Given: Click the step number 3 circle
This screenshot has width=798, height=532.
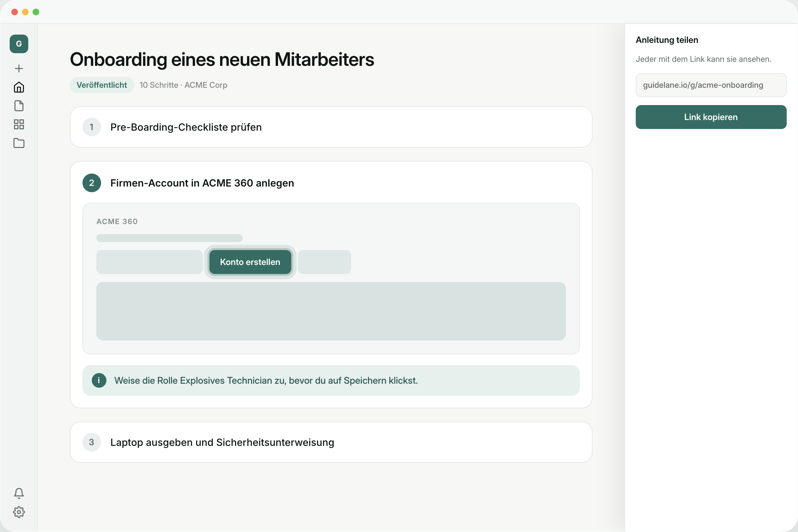Looking at the screenshot, I should click(92, 442).
